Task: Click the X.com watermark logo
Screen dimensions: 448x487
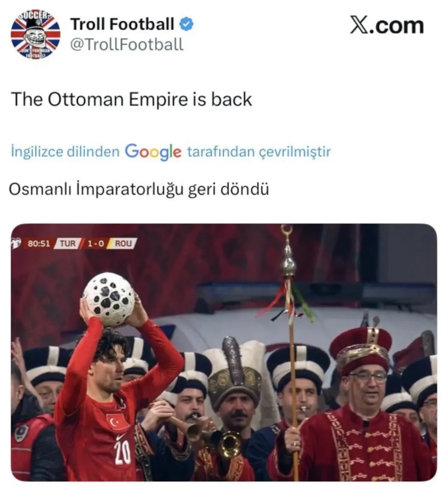Action: (x=387, y=26)
